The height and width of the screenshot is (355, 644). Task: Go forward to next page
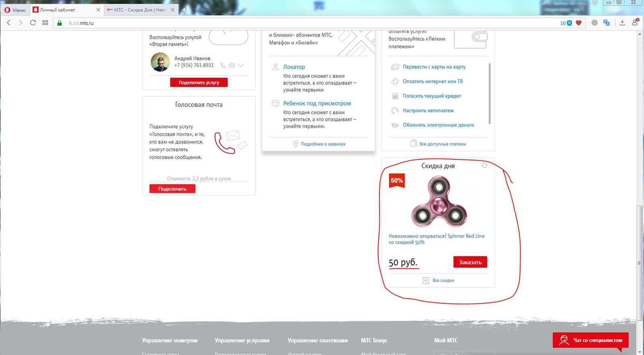point(21,23)
